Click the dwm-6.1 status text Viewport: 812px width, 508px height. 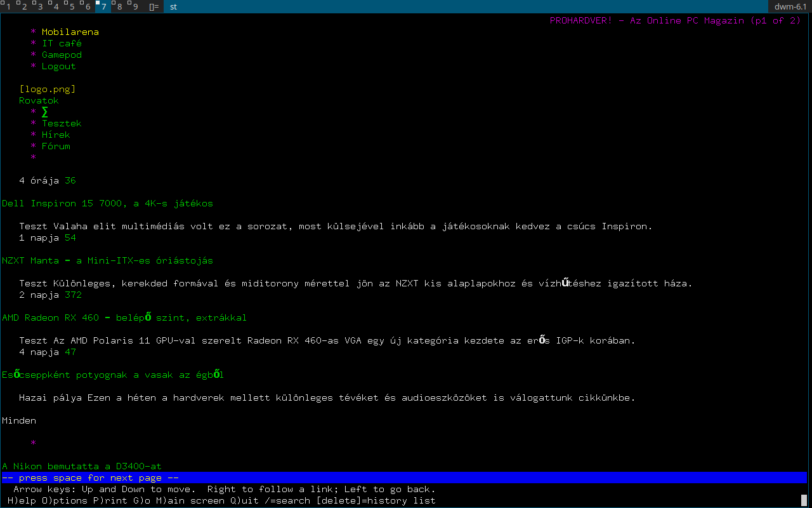(x=790, y=6)
